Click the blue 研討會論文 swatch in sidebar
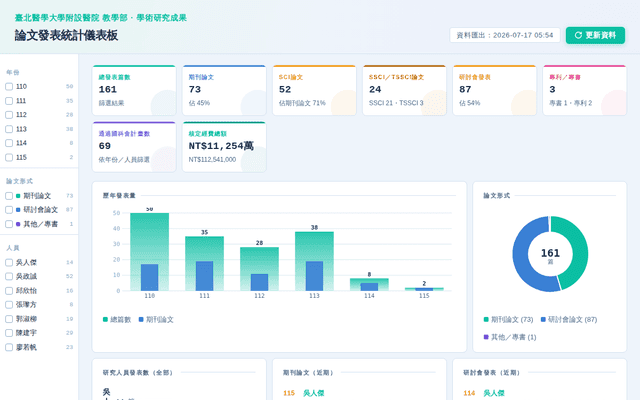640x400 pixels. coord(18,210)
